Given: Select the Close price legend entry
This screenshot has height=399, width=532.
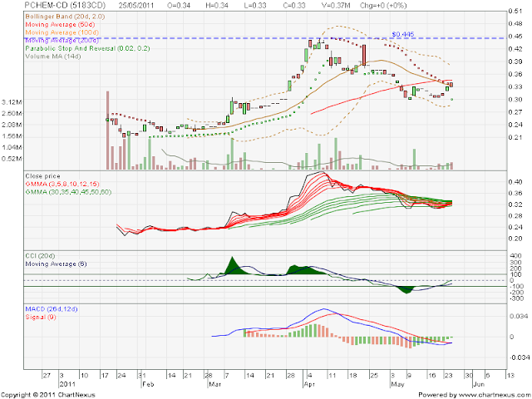Looking at the screenshot, I should click(42, 176).
